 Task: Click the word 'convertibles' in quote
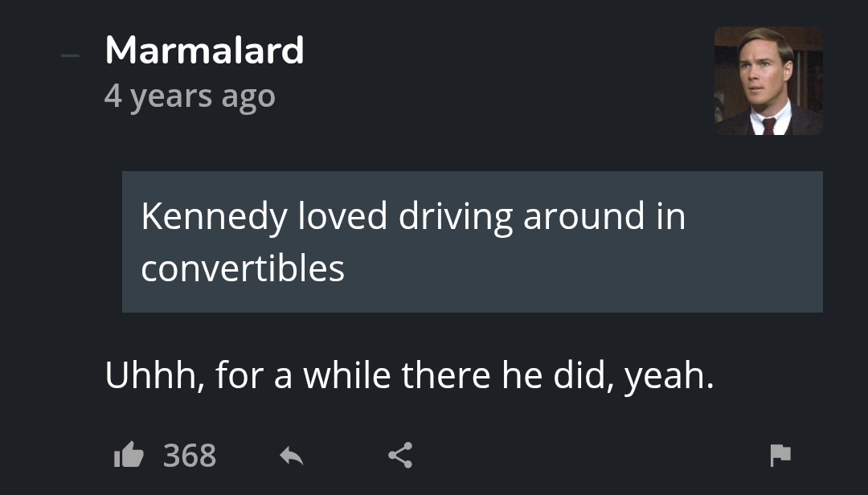(x=243, y=268)
